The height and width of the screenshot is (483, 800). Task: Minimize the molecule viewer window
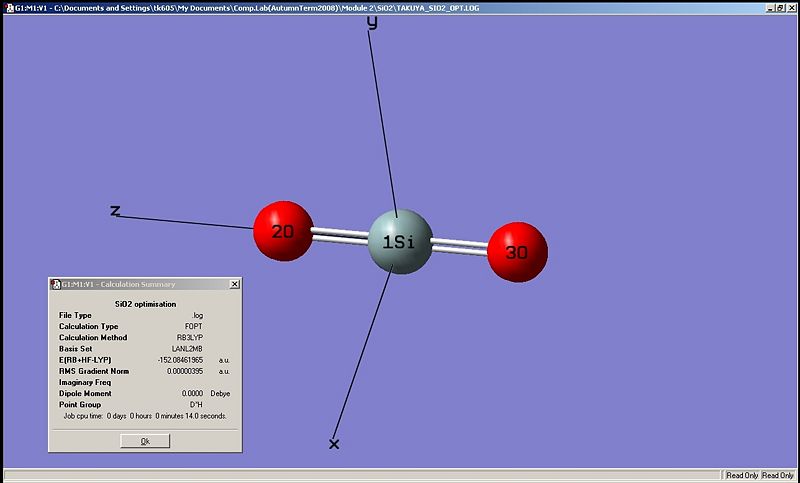(770, 7)
